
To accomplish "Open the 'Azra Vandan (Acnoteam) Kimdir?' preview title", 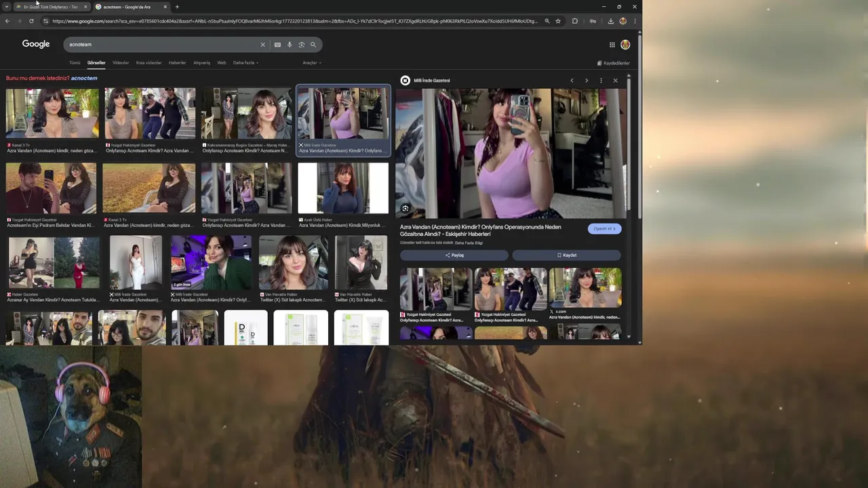I will (481, 230).
